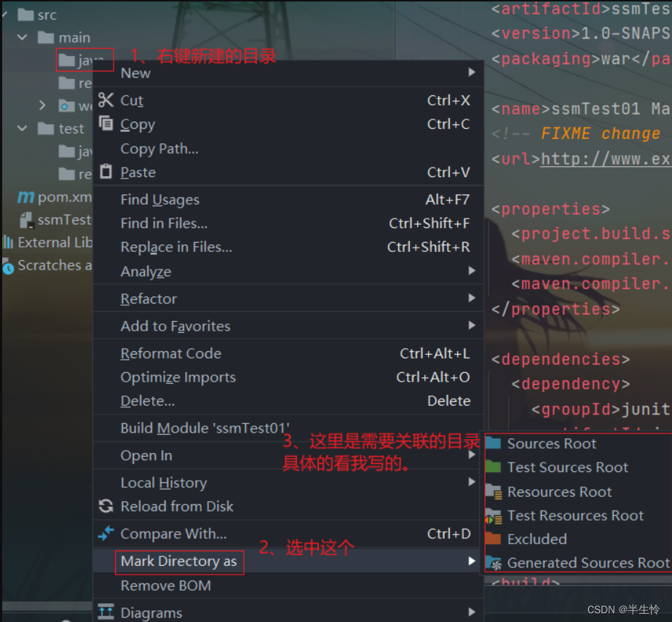Select Test Sources Root option

[579, 467]
